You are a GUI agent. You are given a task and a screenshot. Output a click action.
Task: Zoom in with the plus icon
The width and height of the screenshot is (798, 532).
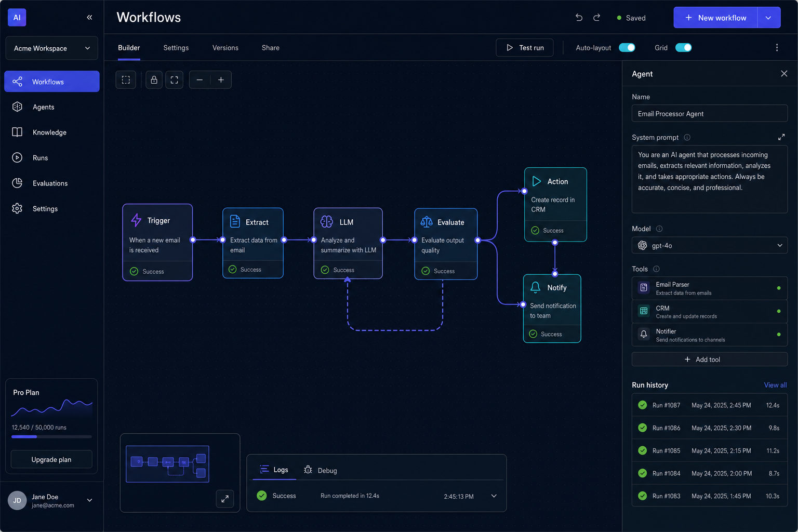(x=221, y=79)
